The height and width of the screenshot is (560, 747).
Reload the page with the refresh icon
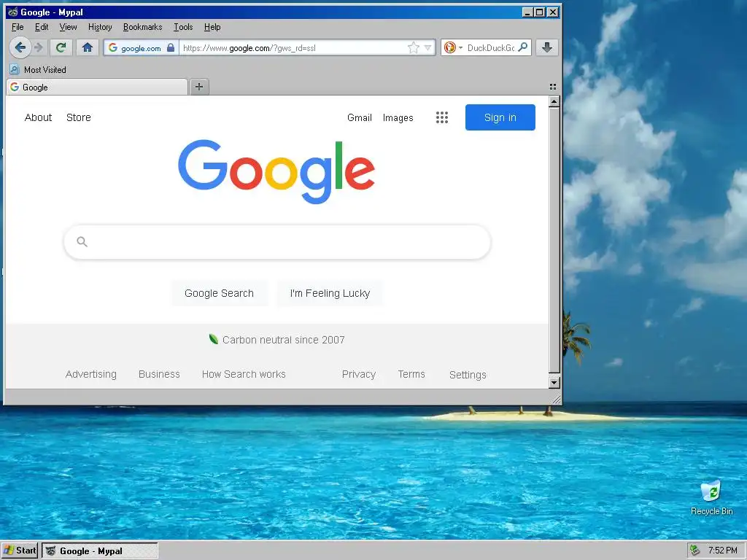(x=61, y=47)
